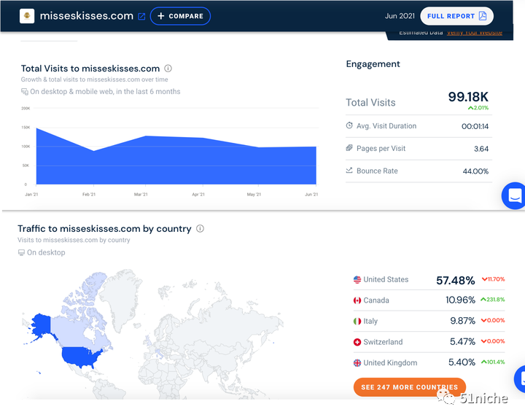The height and width of the screenshot is (420, 525).
Task: Click the United States on the map
Action: tap(80, 355)
